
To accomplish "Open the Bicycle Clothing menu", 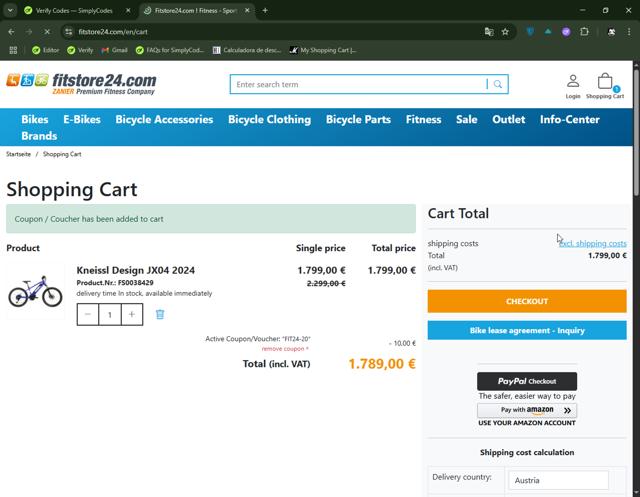I will (x=269, y=119).
